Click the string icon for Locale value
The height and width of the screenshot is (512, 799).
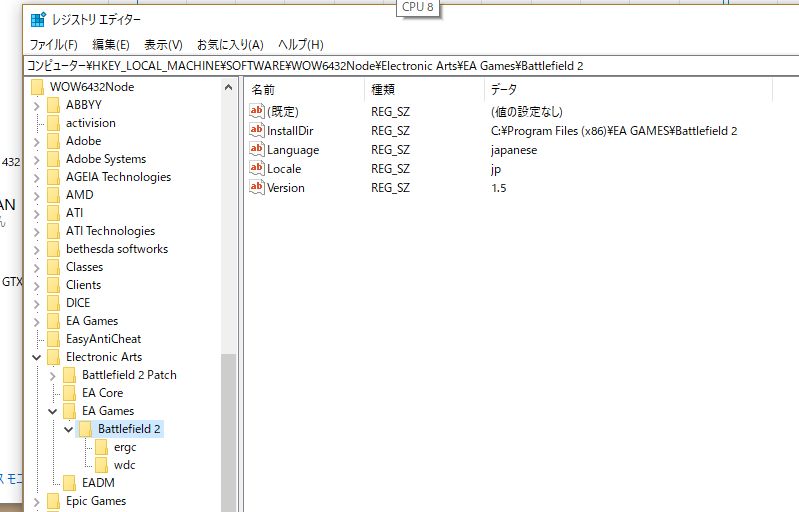(x=257, y=168)
